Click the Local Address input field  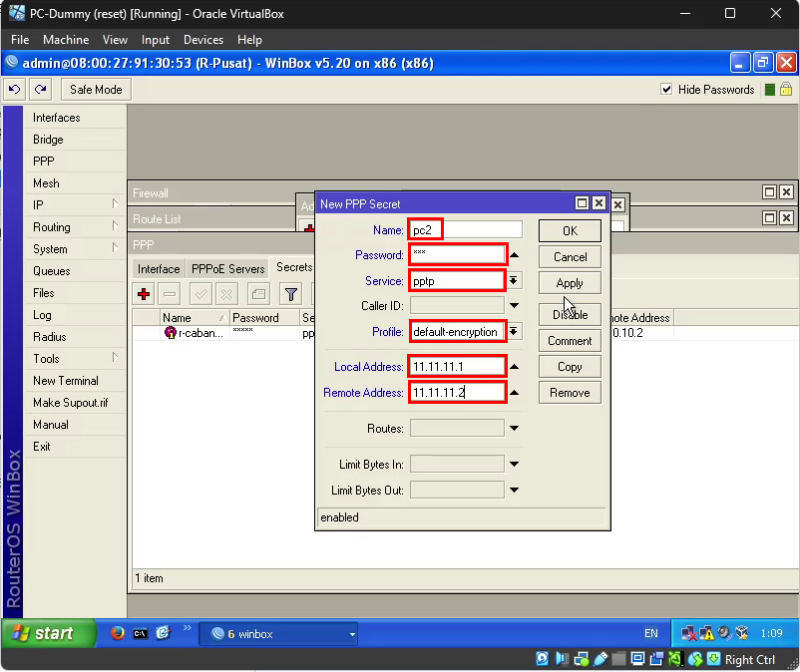457,367
